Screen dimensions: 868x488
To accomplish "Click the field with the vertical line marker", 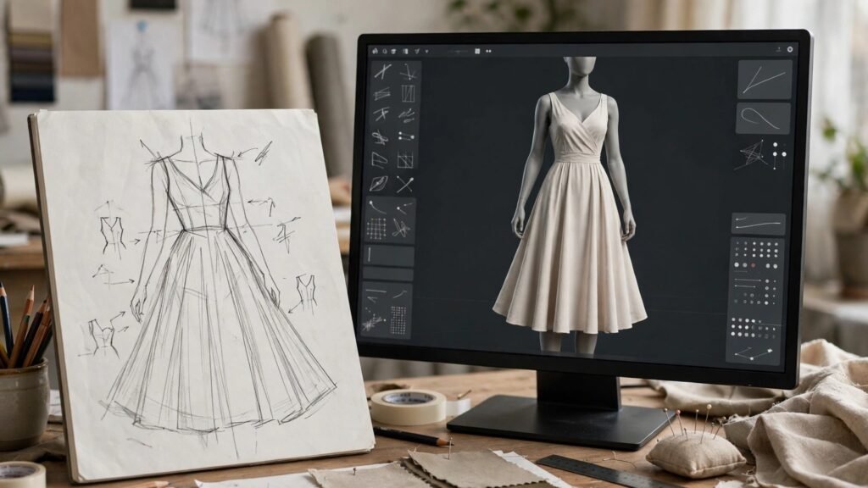I will click(388, 256).
